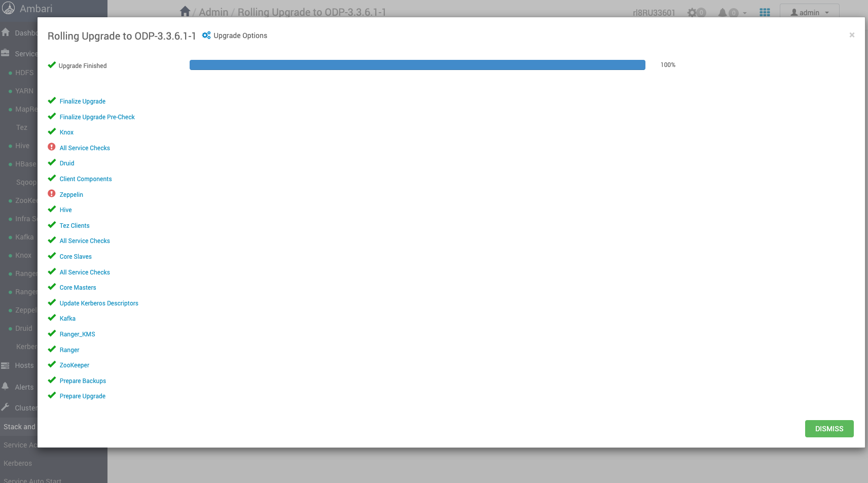
Task: Expand the Zeppelin step in the upgrade list
Action: [71, 195]
